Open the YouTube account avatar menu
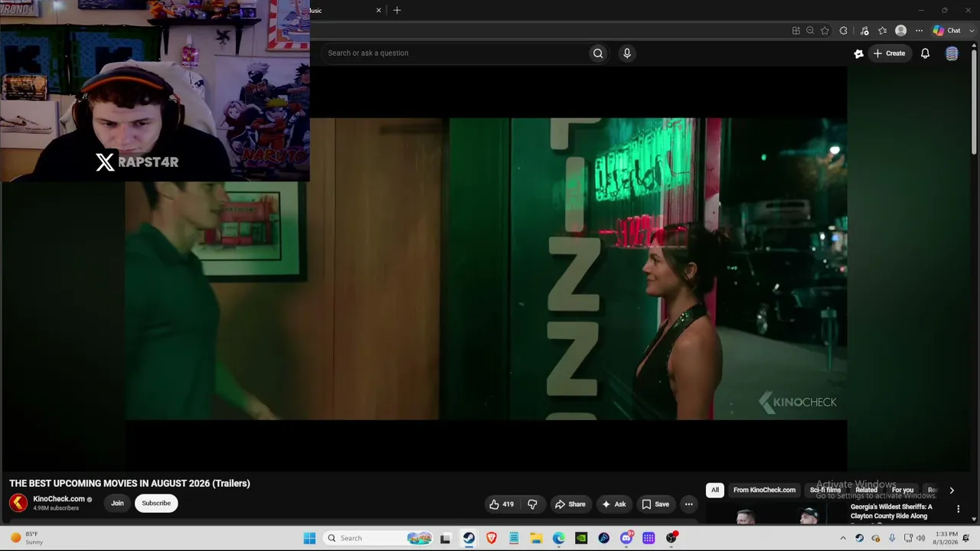The image size is (980, 551). pos(952,54)
